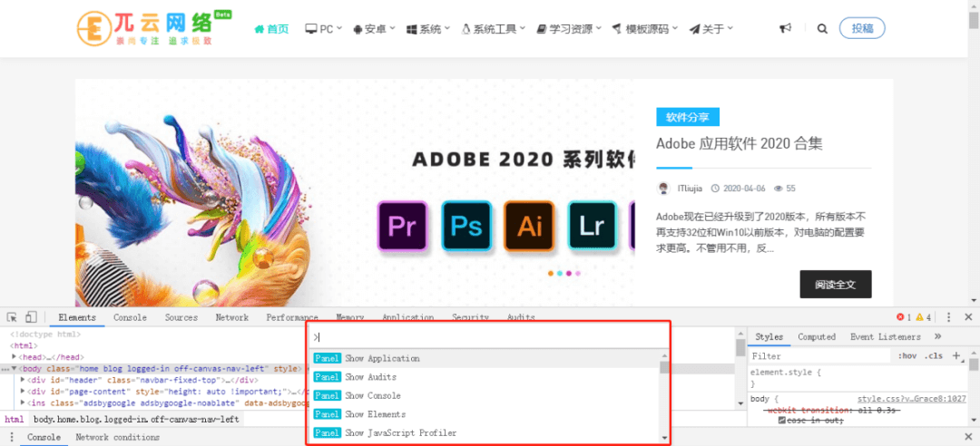Expand the ins adsbygoogle element node
Viewport: 980px width, 446px height.
point(23,402)
